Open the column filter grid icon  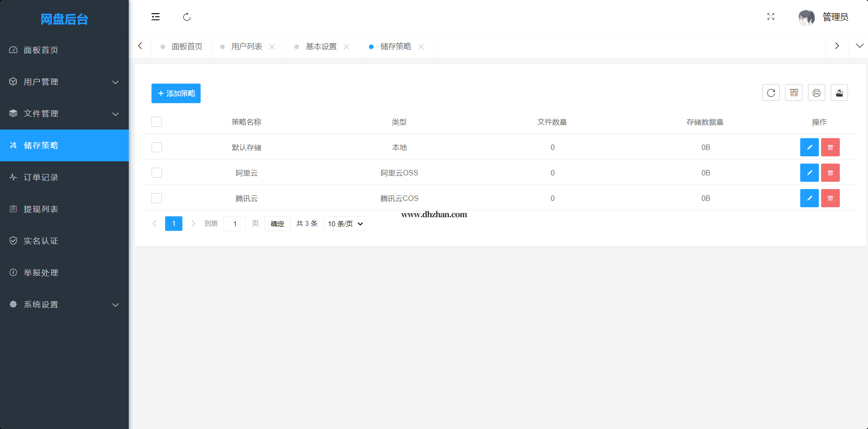(x=793, y=93)
